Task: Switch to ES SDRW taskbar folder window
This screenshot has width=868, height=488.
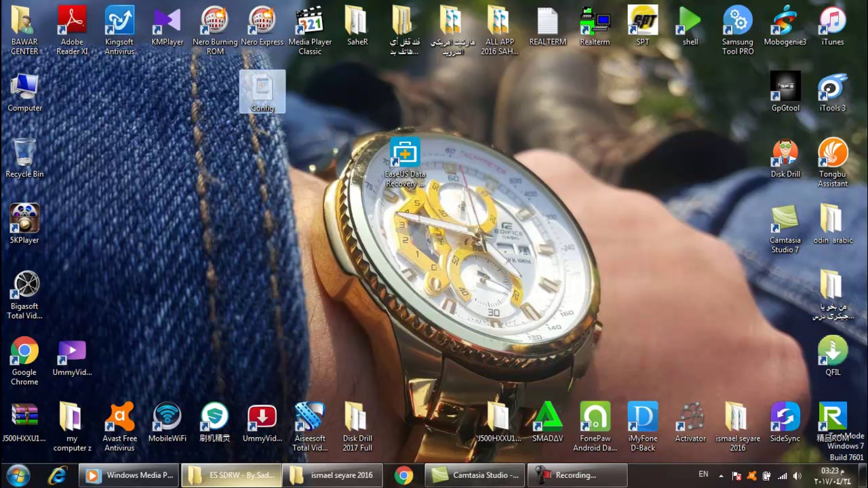Action: 231,475
